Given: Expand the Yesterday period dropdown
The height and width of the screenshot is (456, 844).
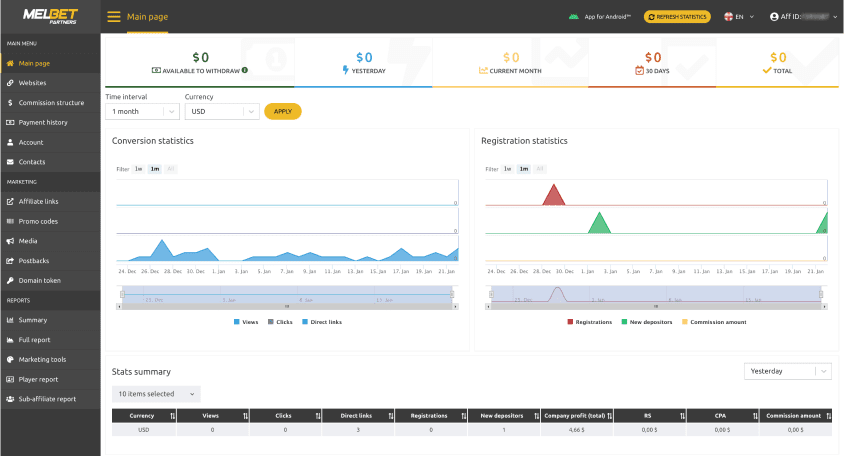Looking at the screenshot, I should [787, 371].
